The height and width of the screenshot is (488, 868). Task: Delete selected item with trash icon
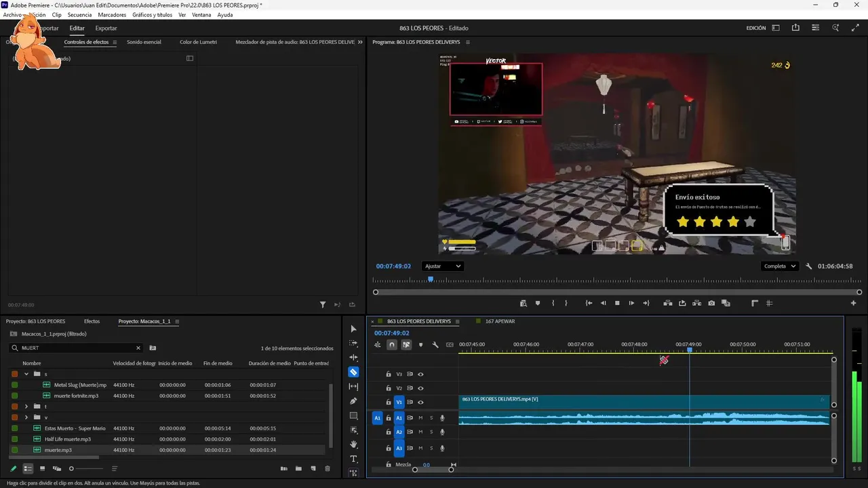(328, 468)
